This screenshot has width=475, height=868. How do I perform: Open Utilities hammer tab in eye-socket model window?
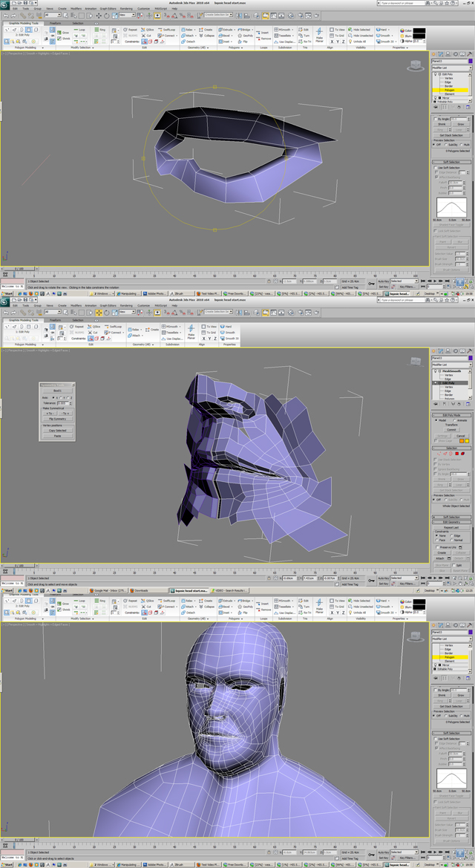point(470,53)
